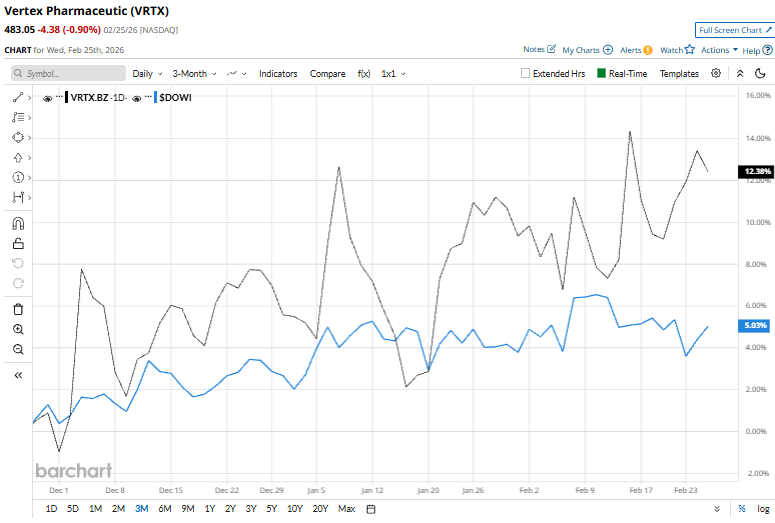Image resolution: width=775 pixels, height=523 pixels.
Task: Toggle the magnet snap tool
Action: click(18, 224)
